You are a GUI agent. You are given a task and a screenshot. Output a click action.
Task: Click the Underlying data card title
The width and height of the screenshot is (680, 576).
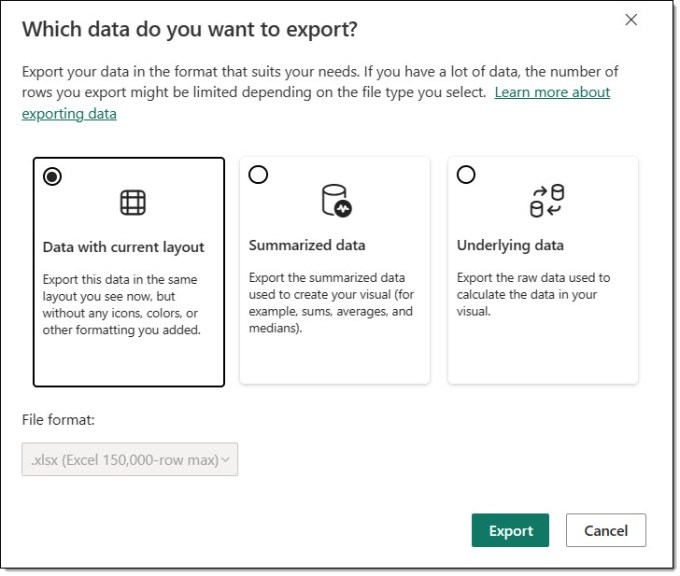[510, 245]
